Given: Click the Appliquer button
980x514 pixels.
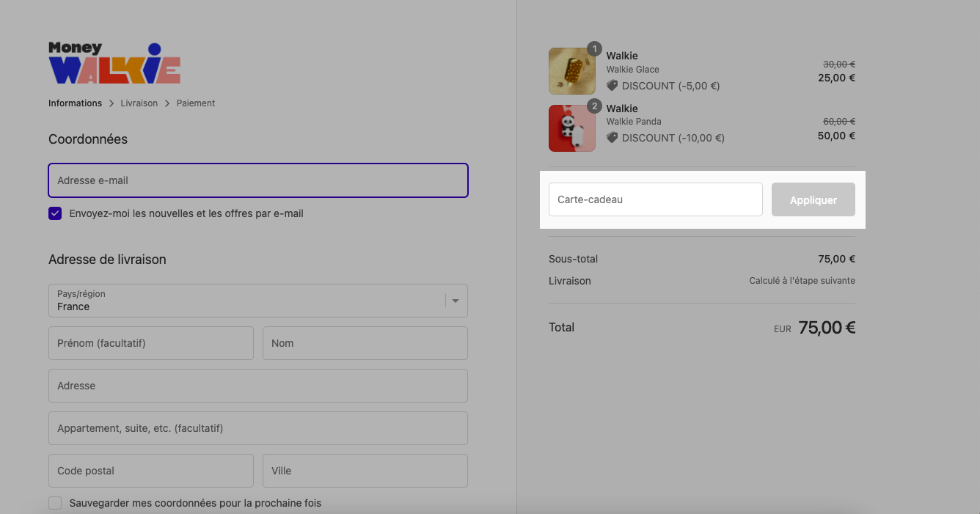Looking at the screenshot, I should pos(813,199).
